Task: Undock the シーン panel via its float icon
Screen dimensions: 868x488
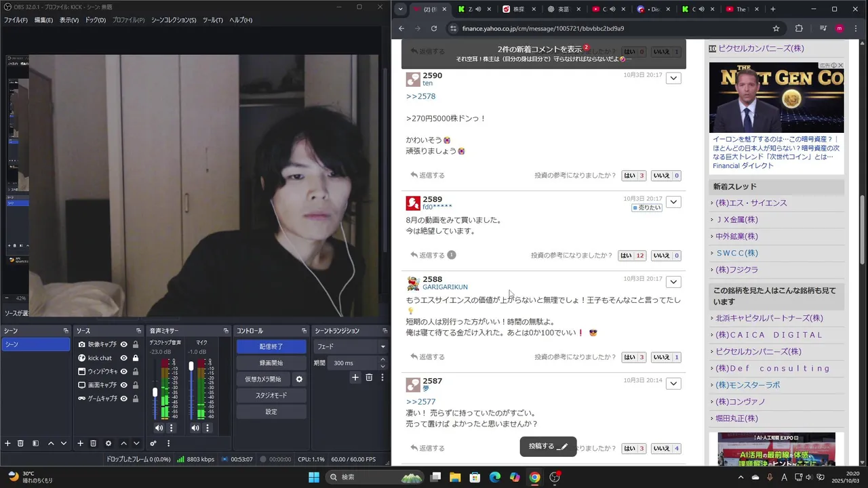Action: [x=66, y=331]
